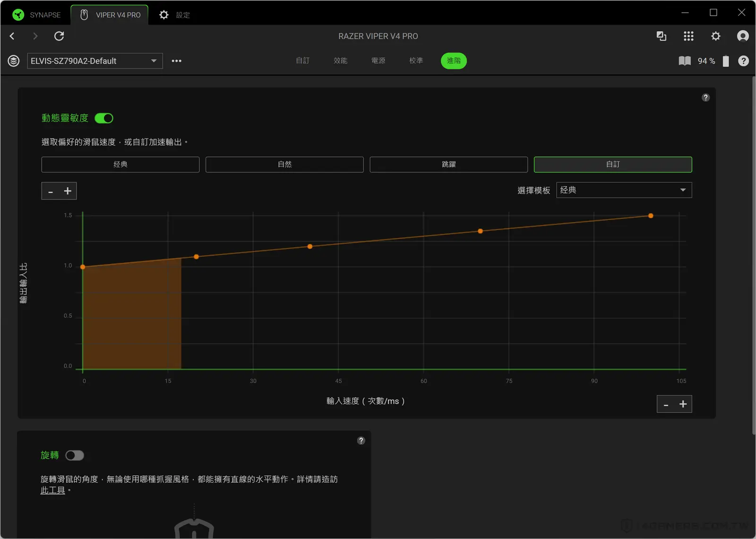The height and width of the screenshot is (539, 756).
Task: Click the 94 % battery level text
Action: 706,61
